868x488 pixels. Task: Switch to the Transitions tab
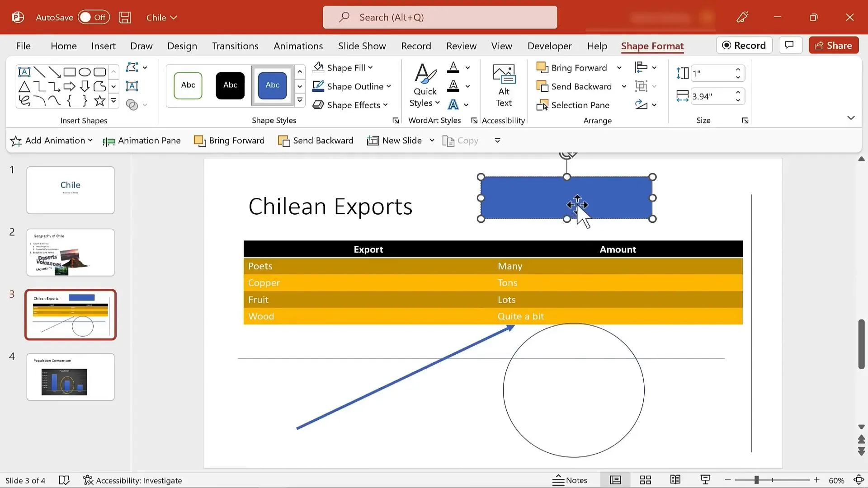tap(235, 46)
